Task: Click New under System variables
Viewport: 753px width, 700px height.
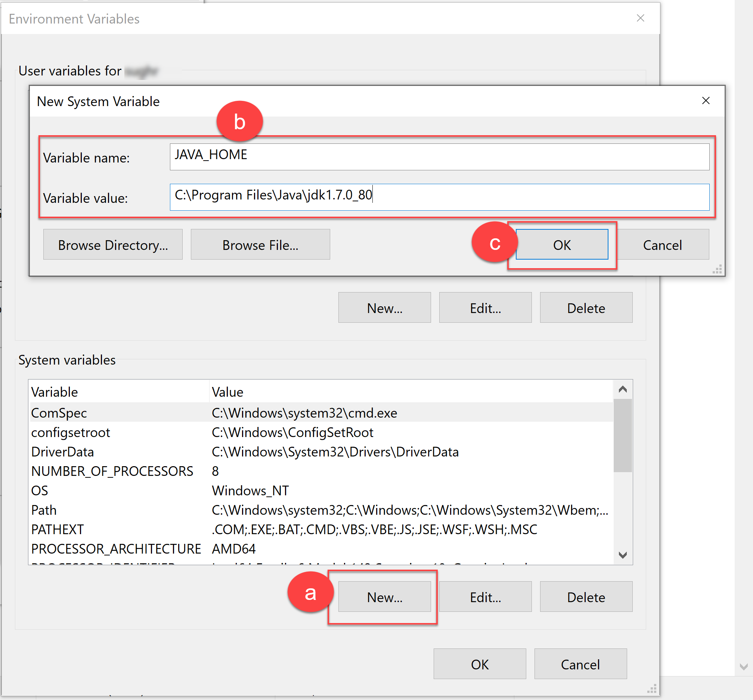Action: pos(384,597)
